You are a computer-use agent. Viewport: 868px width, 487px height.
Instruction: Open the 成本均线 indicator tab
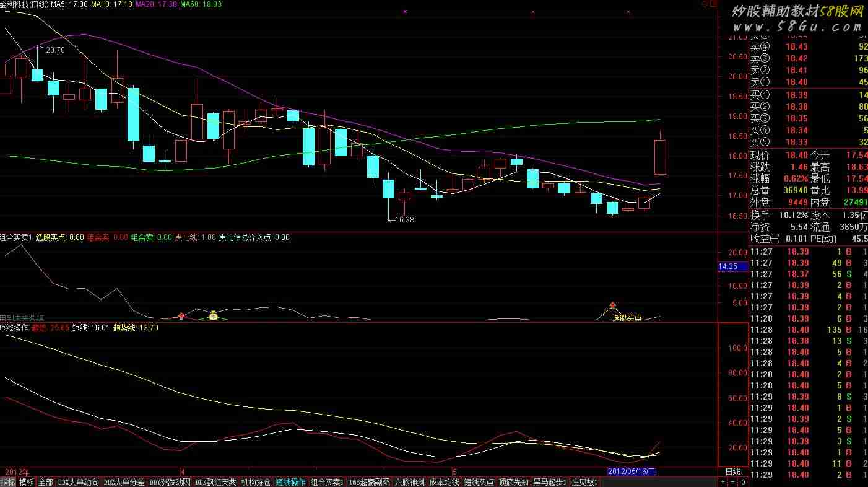click(444, 482)
